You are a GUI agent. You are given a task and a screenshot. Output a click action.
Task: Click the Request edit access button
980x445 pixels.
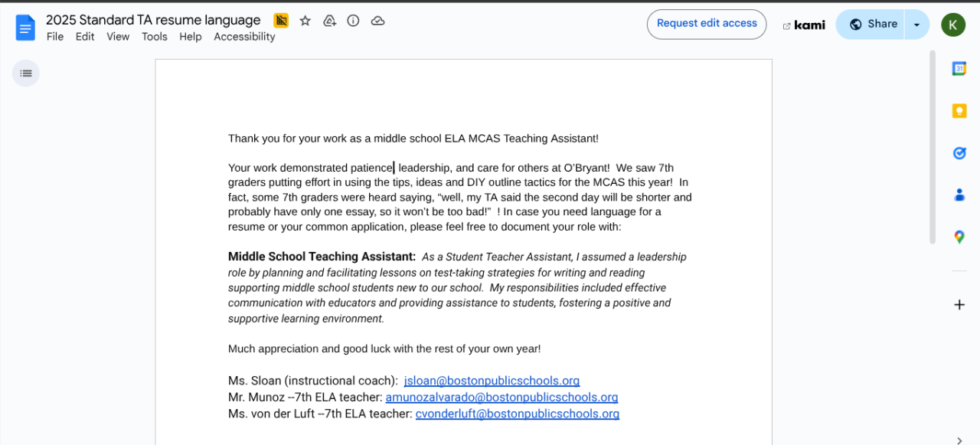(x=706, y=24)
